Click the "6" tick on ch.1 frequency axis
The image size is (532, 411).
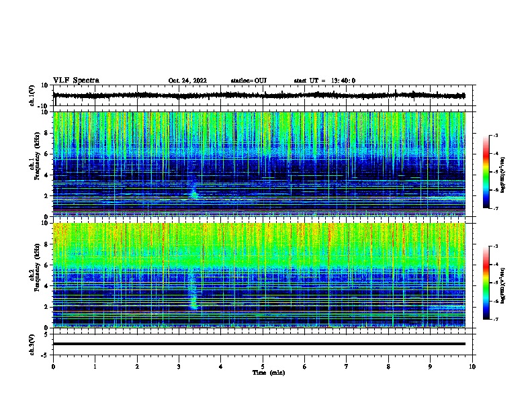pyautogui.click(x=46, y=154)
